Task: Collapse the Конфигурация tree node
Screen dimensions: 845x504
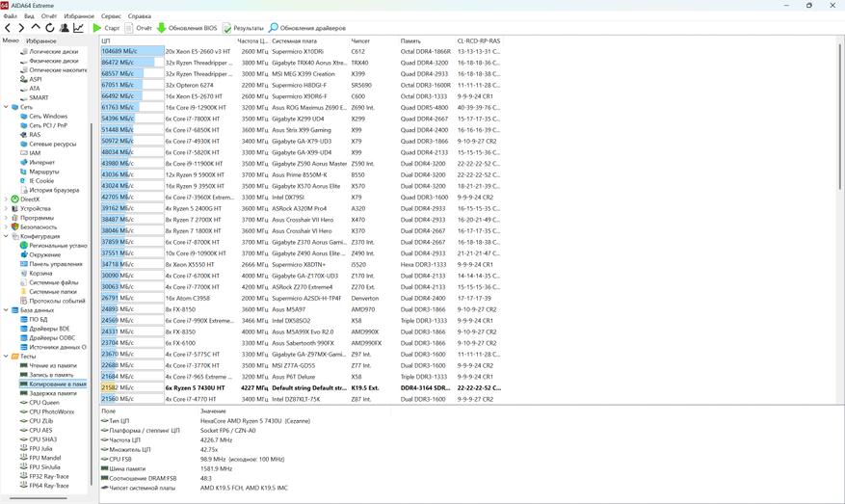Action: coord(6,236)
